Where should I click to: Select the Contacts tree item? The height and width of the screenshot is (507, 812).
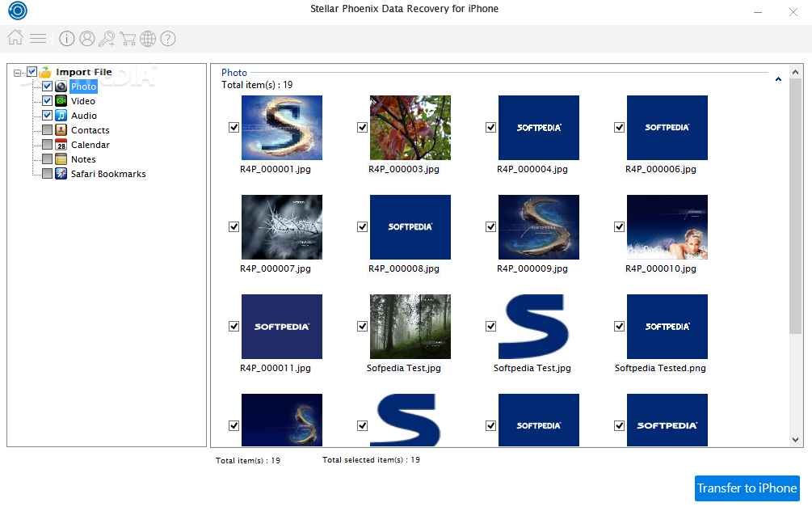click(x=90, y=130)
